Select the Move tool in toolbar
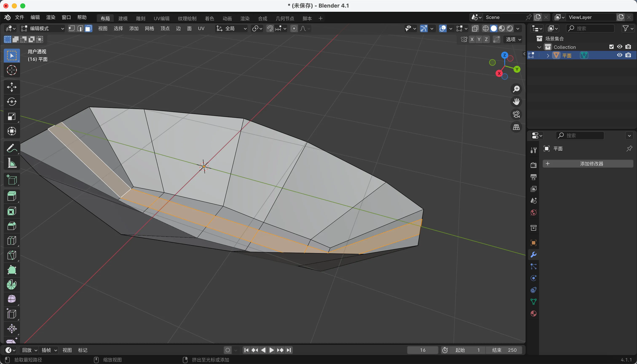Viewport: 637px width, 364px height. click(x=12, y=87)
